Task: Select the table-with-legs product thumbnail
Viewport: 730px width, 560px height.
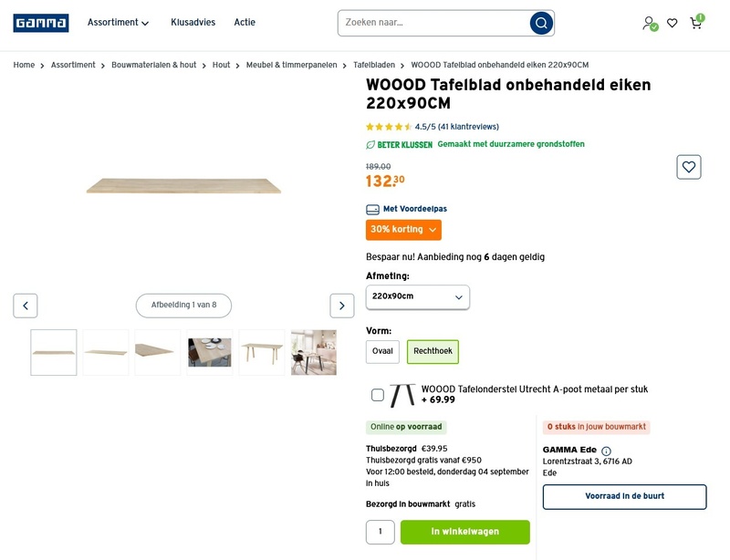Action: tap(262, 352)
